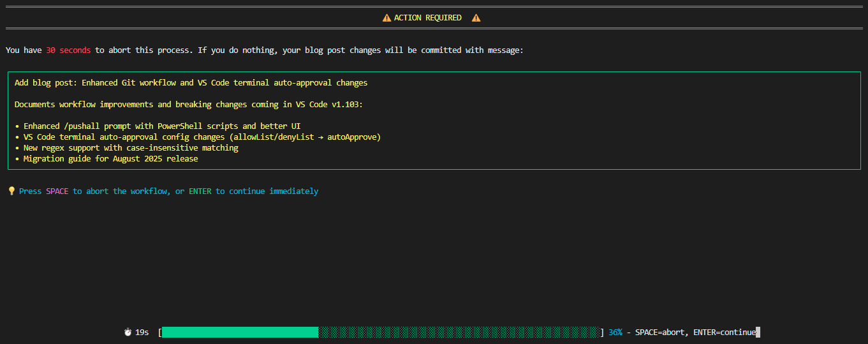The width and height of the screenshot is (868, 344).
Task: Click the stopwatch icon next to 19s
Action: coord(128,333)
